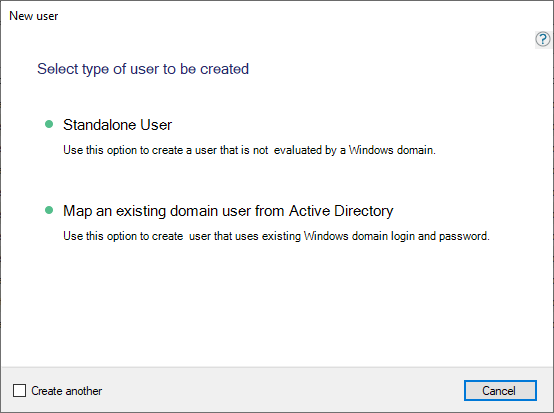Click the Create another label text
The image size is (554, 413).
tap(66, 391)
